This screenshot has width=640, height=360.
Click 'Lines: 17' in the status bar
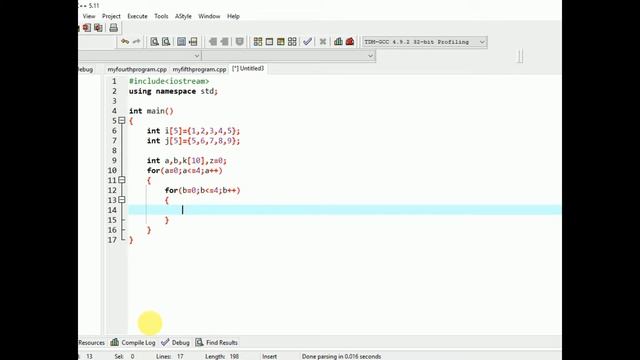[x=169, y=356]
